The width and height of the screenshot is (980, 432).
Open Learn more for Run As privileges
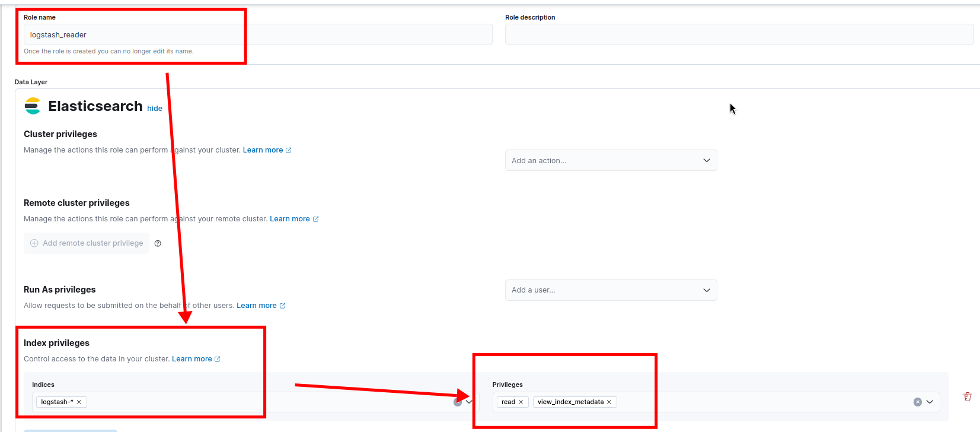pyautogui.click(x=261, y=306)
